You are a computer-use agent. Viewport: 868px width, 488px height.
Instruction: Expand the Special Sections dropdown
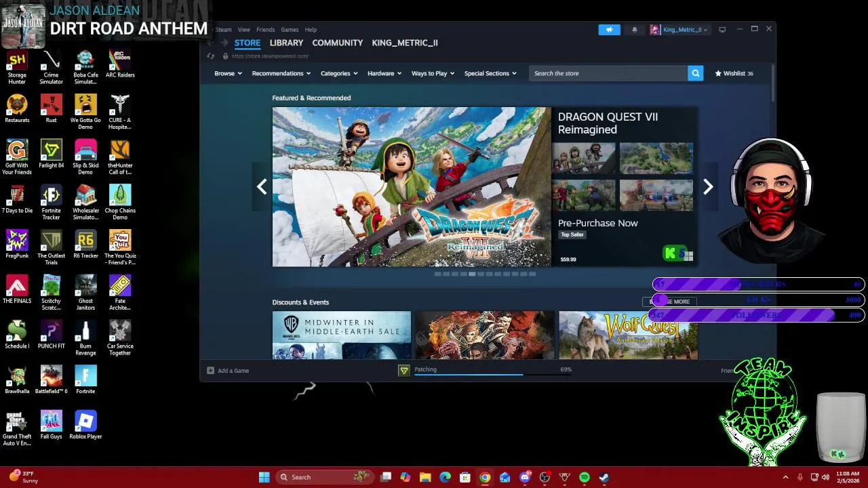[490, 73]
